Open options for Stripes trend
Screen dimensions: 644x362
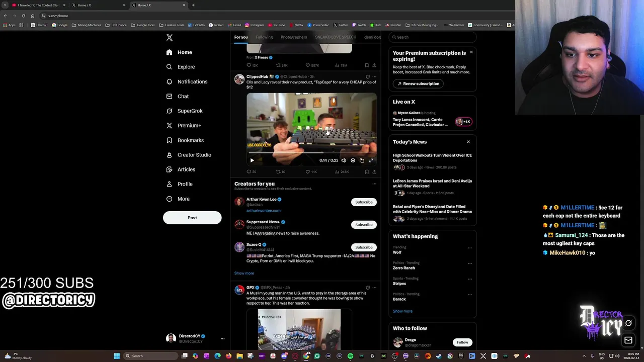(470, 279)
